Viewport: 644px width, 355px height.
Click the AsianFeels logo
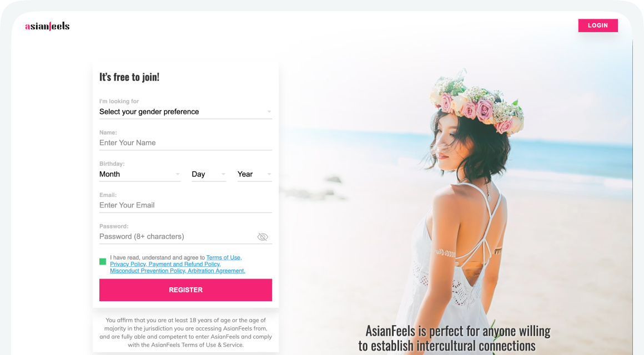[47, 26]
